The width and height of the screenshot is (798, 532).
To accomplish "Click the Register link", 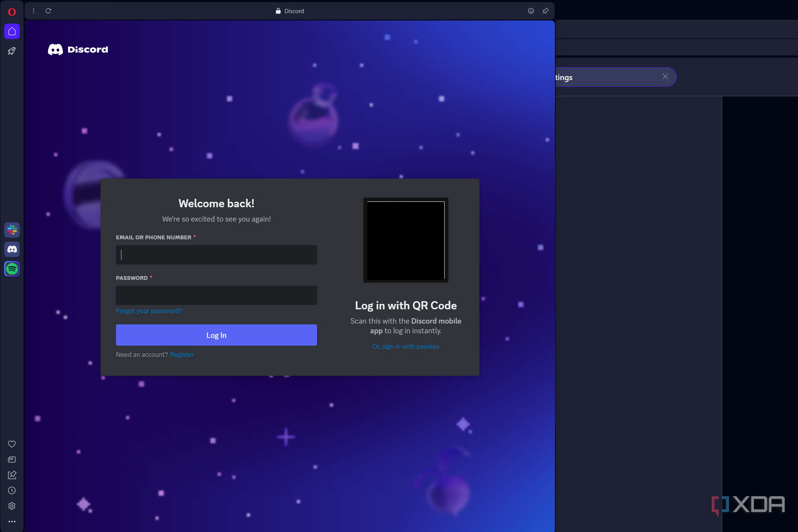I will coord(182,355).
